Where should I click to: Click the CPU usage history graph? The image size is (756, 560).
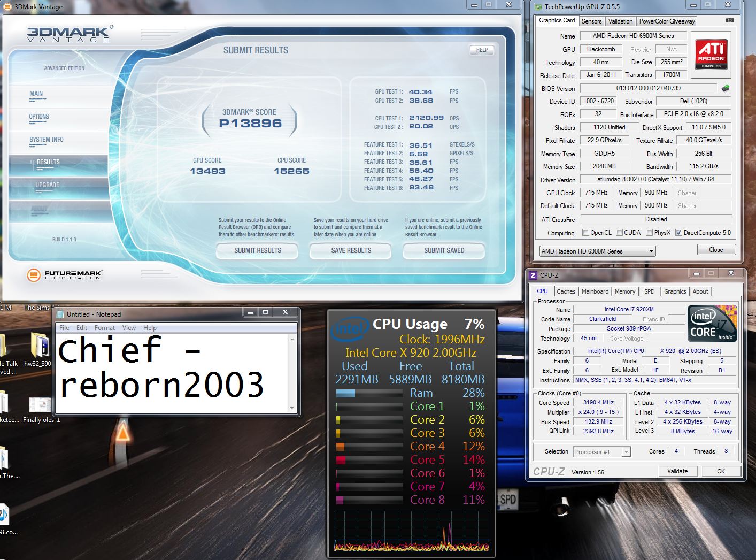click(x=411, y=531)
